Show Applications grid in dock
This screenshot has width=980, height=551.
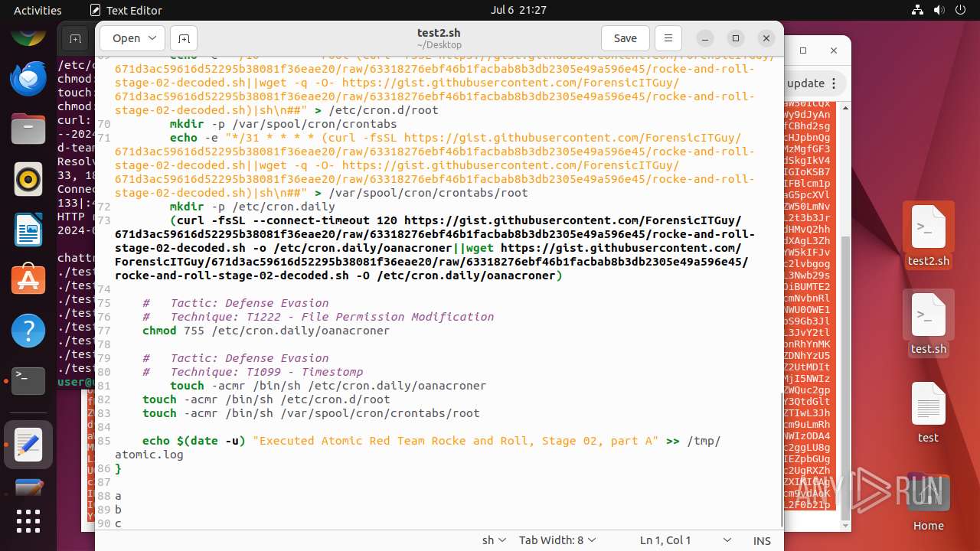tap(28, 521)
